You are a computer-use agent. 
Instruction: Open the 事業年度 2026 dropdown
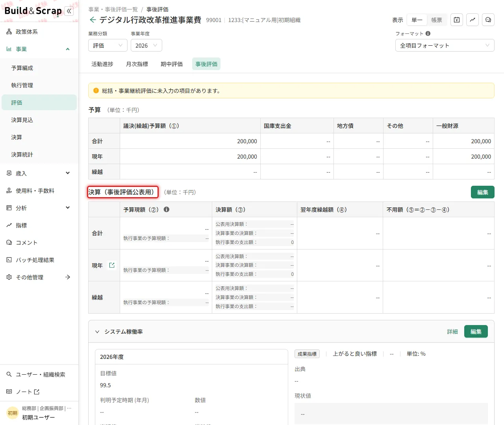pos(146,45)
